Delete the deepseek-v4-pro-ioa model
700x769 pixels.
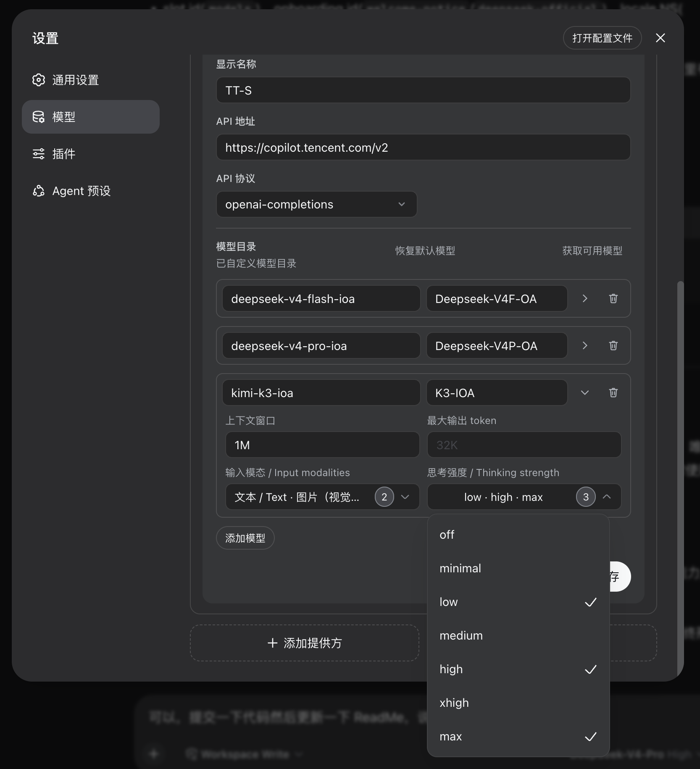pos(613,345)
